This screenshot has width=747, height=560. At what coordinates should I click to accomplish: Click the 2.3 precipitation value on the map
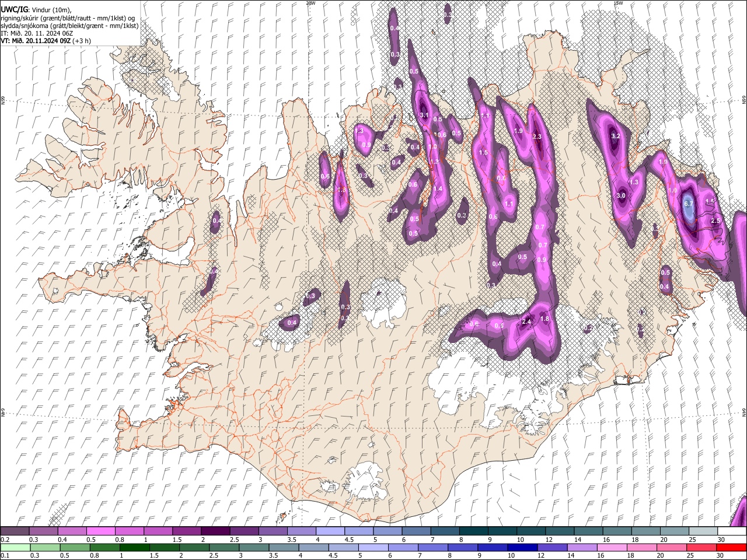click(x=537, y=136)
